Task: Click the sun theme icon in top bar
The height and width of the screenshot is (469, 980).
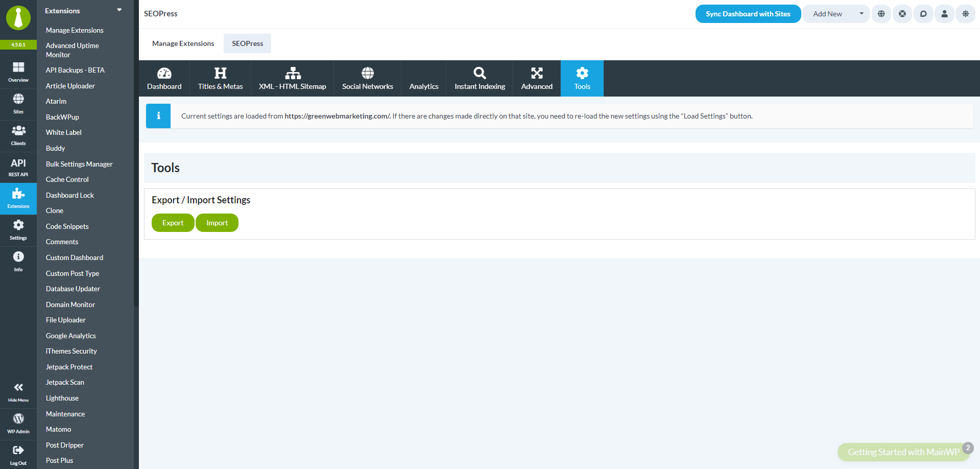Action: point(966,14)
